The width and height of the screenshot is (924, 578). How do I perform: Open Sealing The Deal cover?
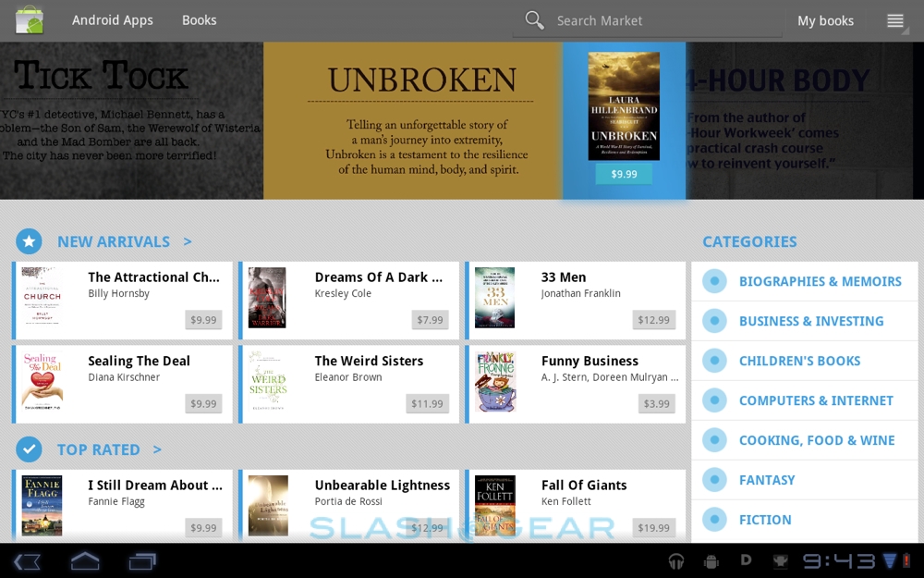(x=42, y=381)
